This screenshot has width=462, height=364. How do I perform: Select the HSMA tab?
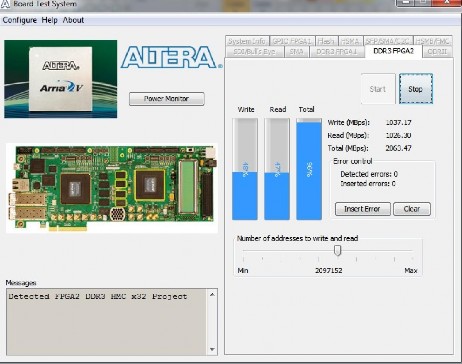click(350, 41)
